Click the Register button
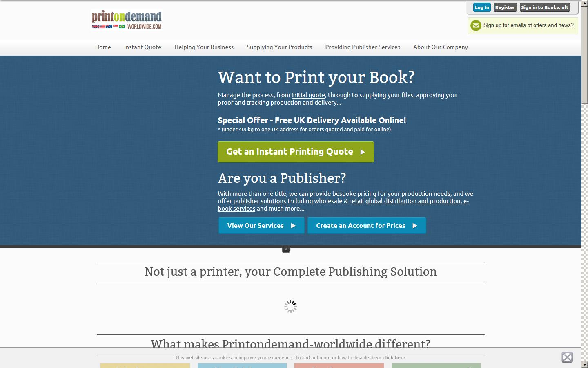Viewport: 588px width, 368px height. [505, 7]
